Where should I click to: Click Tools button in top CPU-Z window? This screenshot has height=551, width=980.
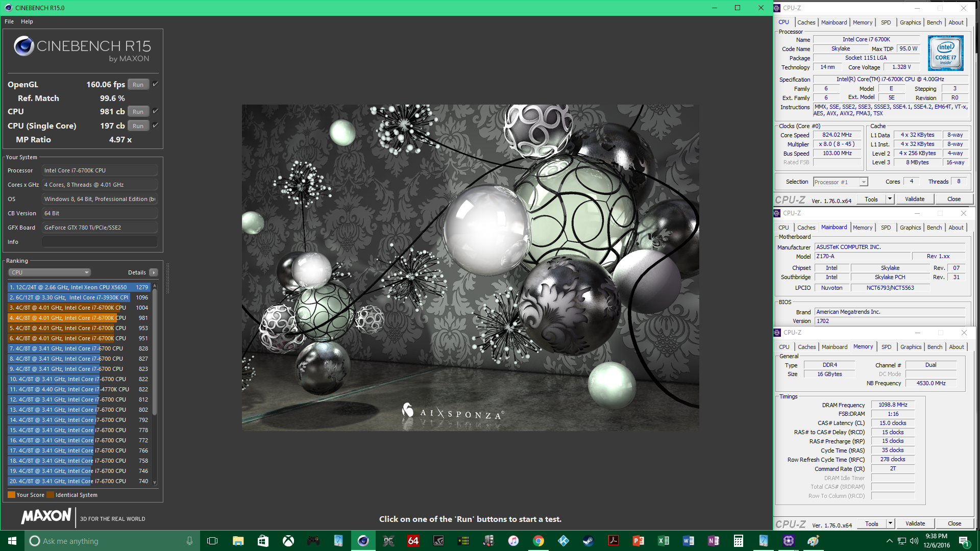[871, 199]
